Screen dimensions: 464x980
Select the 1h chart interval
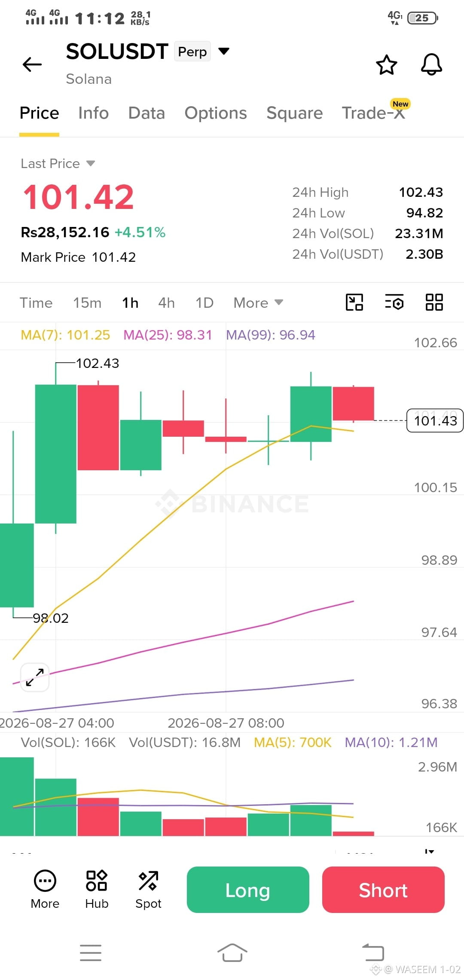[x=130, y=303]
